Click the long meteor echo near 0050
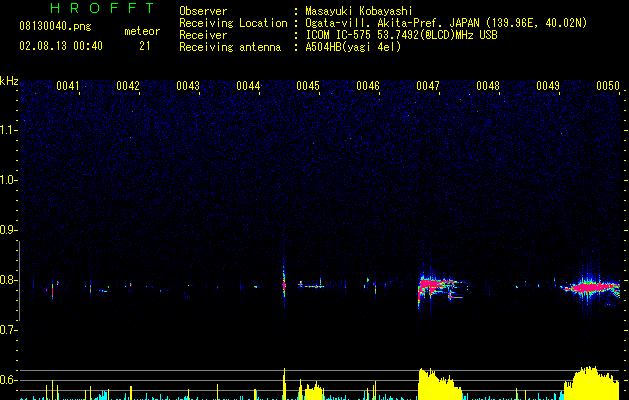 pyautogui.click(x=588, y=287)
